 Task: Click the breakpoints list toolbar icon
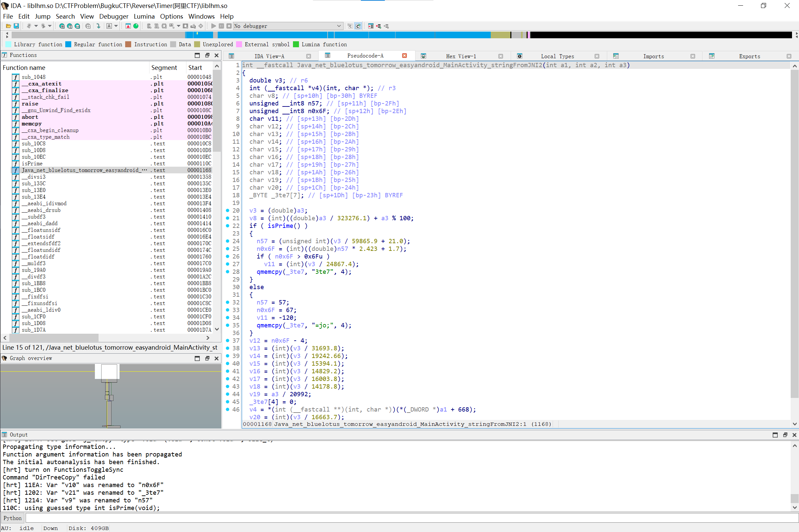tap(371, 26)
